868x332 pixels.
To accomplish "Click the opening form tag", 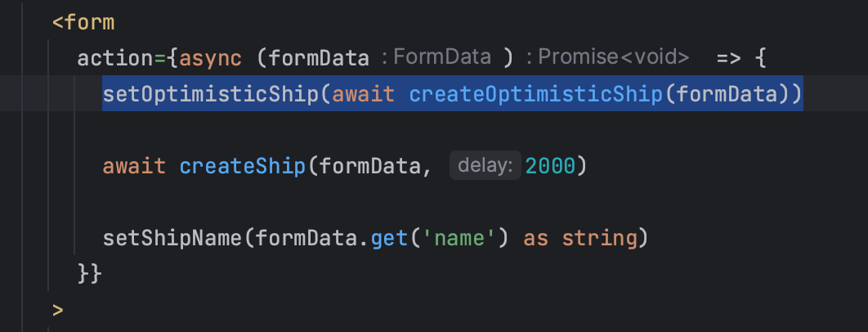I will tap(83, 23).
